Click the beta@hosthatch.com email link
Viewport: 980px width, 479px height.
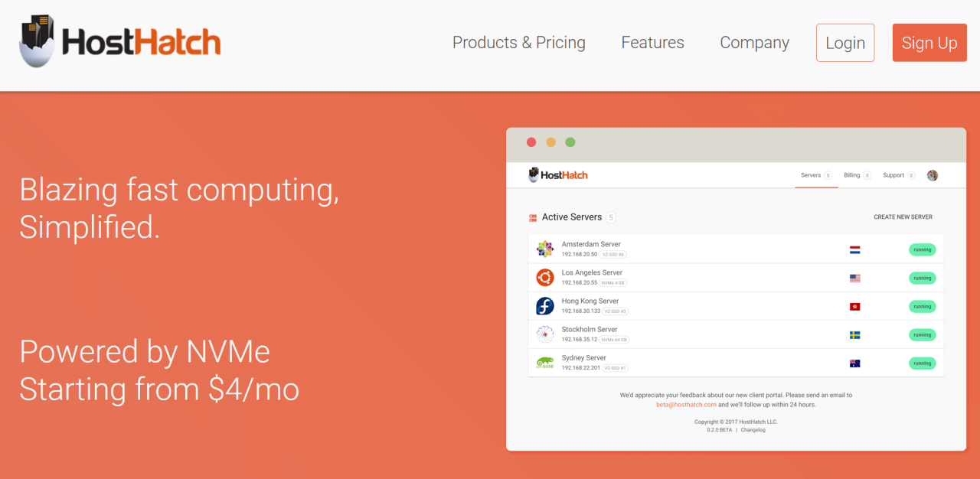[x=687, y=405]
